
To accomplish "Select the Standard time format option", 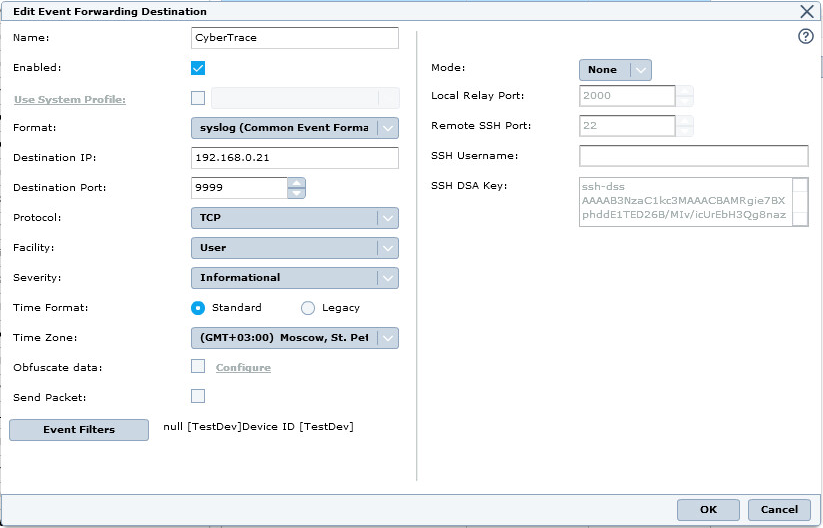I will click(x=198, y=308).
